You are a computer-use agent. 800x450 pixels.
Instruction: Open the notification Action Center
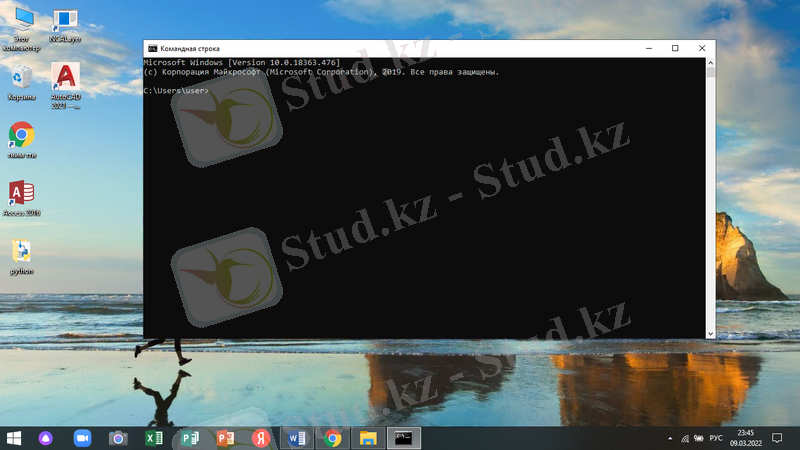pyautogui.click(x=777, y=438)
